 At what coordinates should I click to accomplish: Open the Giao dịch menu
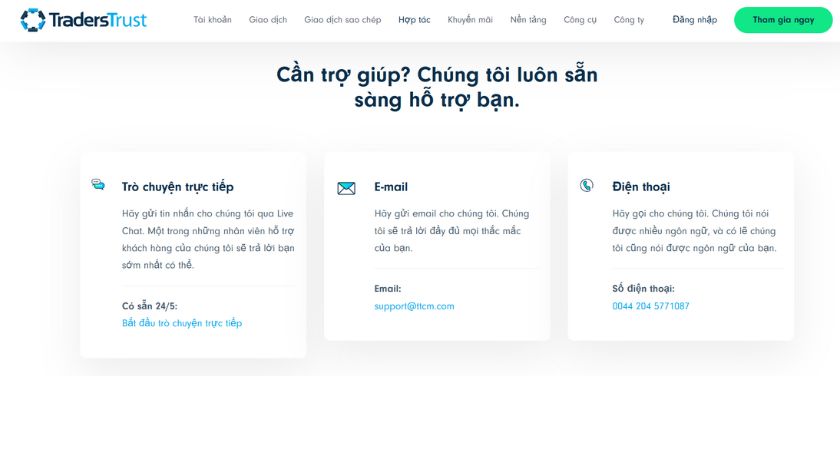tap(268, 20)
